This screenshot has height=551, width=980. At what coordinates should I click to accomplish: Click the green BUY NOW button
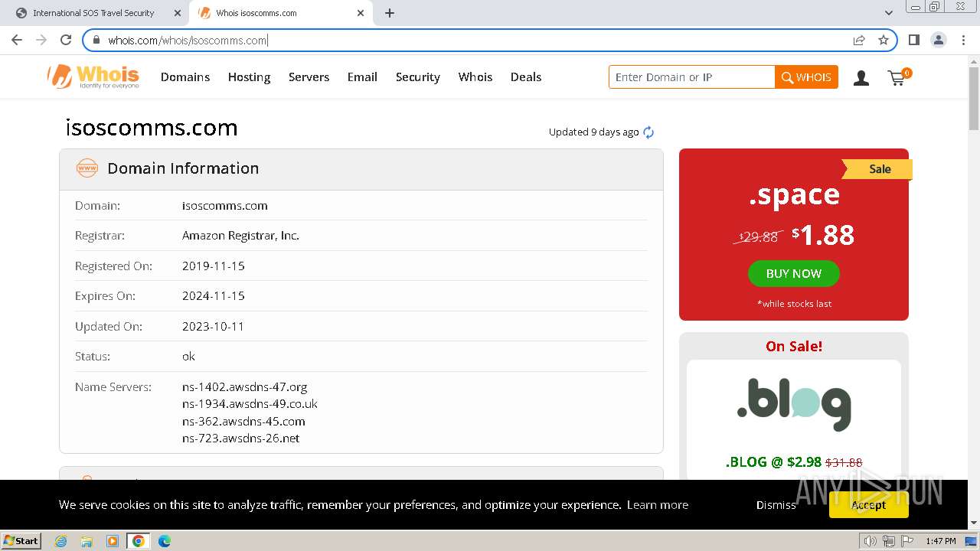pyautogui.click(x=793, y=273)
